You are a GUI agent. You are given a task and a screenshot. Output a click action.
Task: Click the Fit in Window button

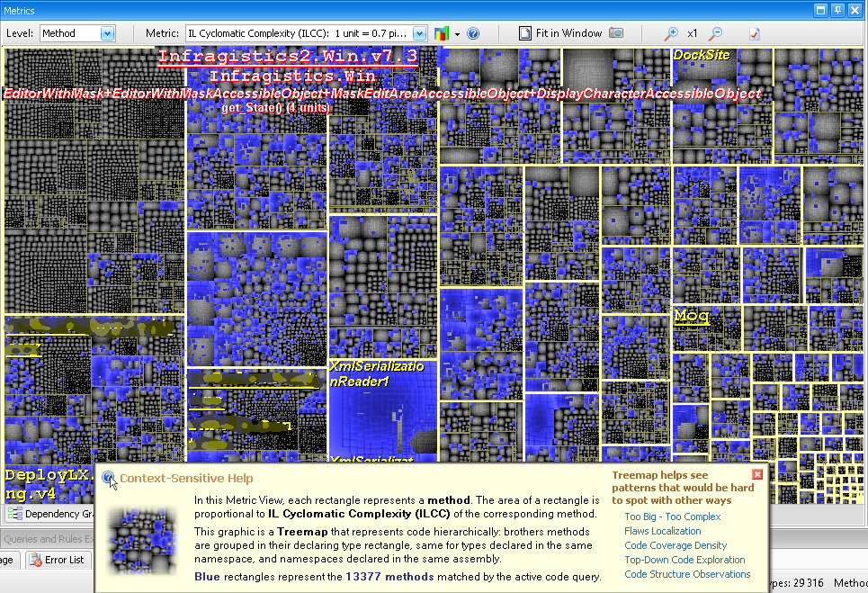[560, 33]
